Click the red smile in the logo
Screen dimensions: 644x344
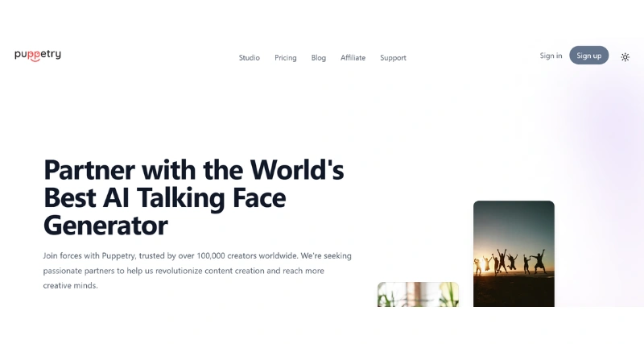(35, 60)
